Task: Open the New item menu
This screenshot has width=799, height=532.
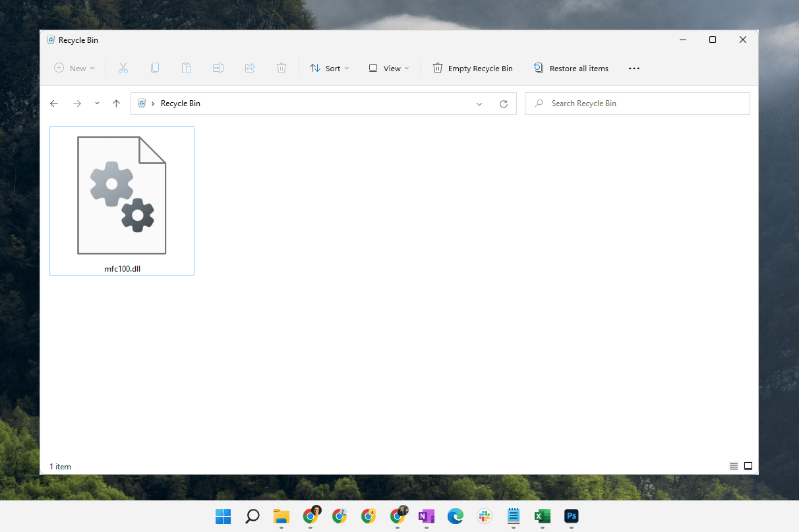Action: tap(74, 68)
